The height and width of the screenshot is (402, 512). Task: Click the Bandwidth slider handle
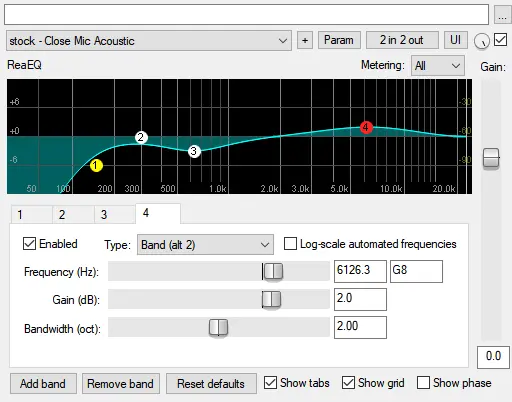point(218,327)
